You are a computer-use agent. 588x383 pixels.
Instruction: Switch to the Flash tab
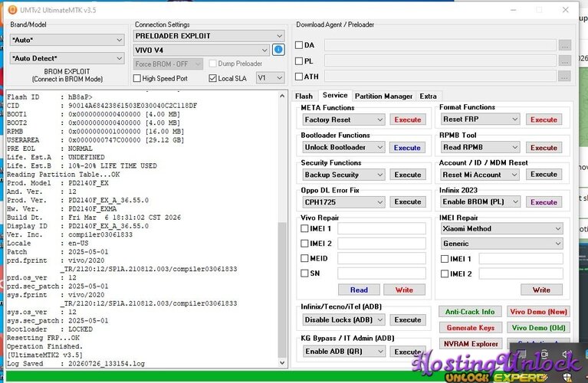coord(304,97)
